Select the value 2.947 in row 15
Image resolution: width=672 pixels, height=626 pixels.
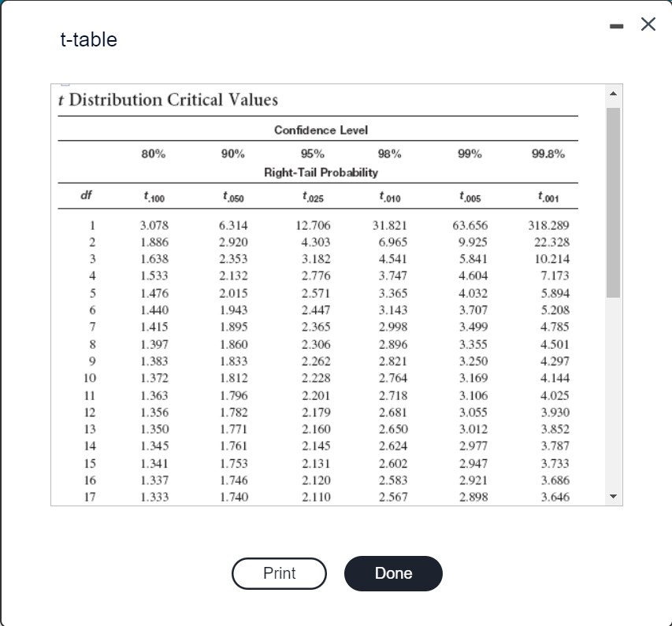pos(473,464)
